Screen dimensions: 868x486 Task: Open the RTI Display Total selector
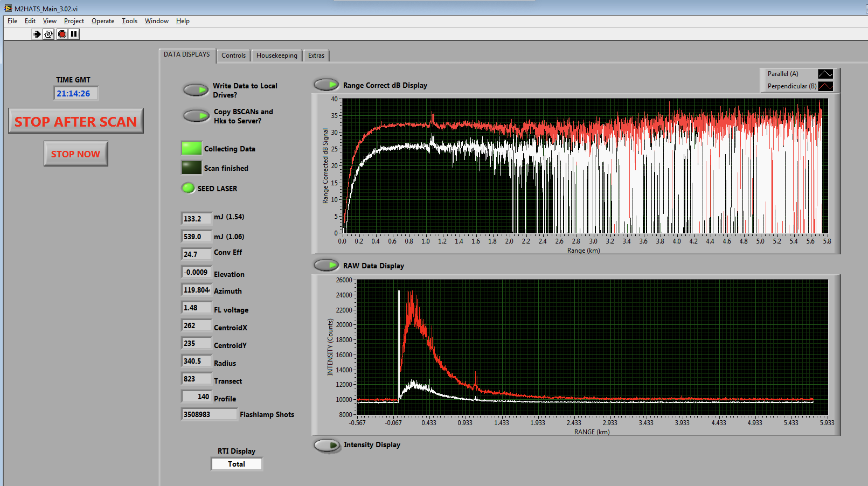237,464
